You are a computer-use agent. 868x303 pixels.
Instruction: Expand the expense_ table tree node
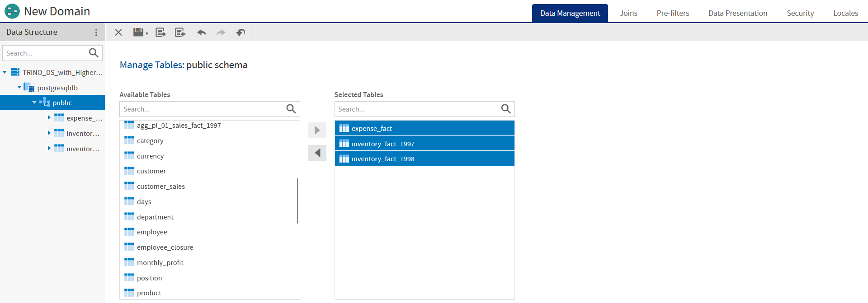click(49, 117)
